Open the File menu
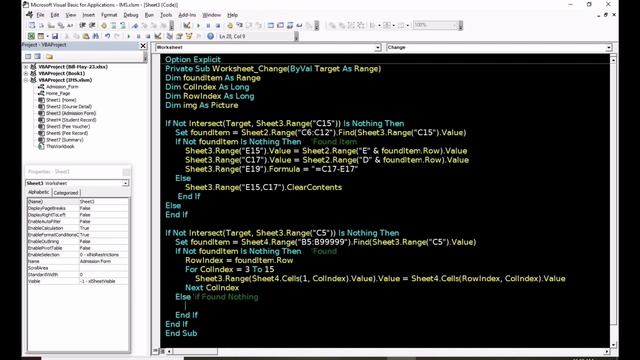Viewport: 640px width, 360px height. [40, 15]
